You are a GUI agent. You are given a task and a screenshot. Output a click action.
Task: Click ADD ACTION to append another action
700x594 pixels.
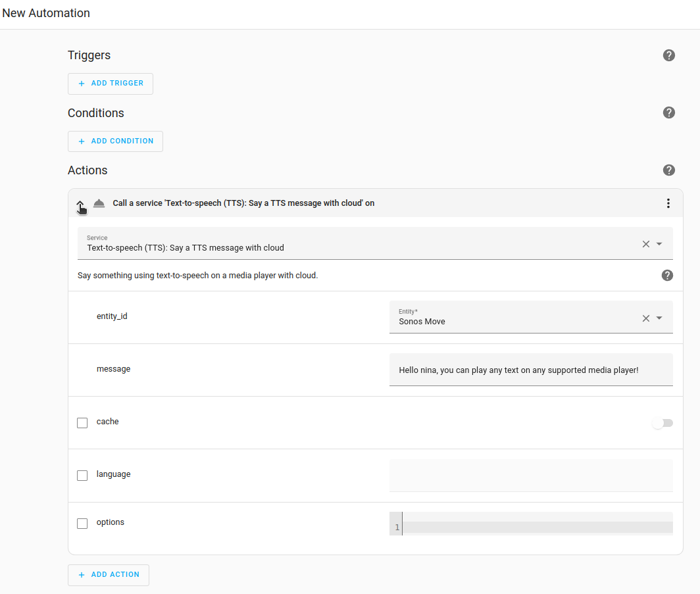(108, 574)
